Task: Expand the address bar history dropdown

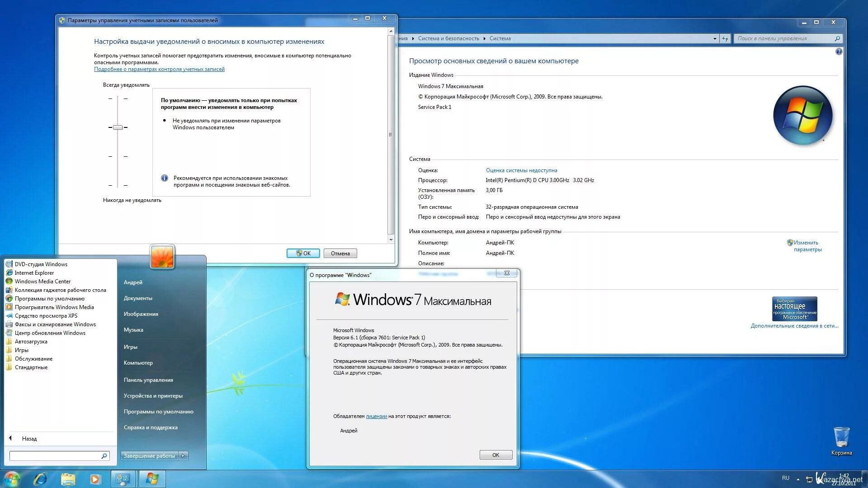Action: click(715, 38)
